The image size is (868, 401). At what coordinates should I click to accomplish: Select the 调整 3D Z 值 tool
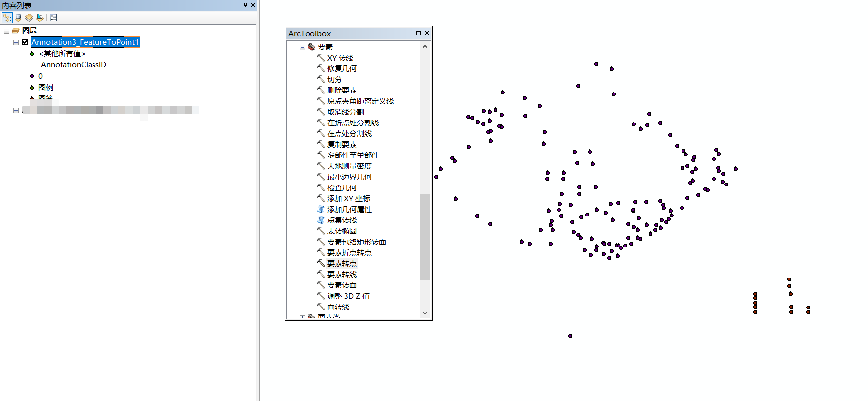click(x=348, y=296)
